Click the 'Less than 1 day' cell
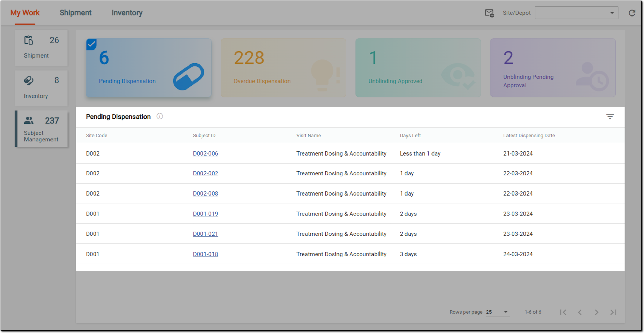This screenshot has width=644, height=333. (x=420, y=153)
